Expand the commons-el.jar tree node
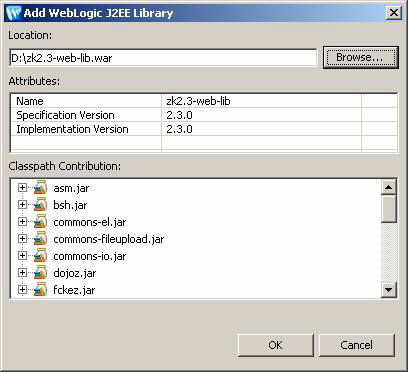The height and width of the screenshot is (372, 408). (x=22, y=221)
